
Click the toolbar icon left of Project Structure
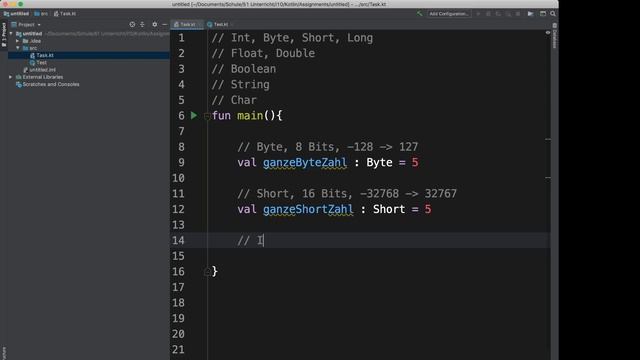[530, 13]
